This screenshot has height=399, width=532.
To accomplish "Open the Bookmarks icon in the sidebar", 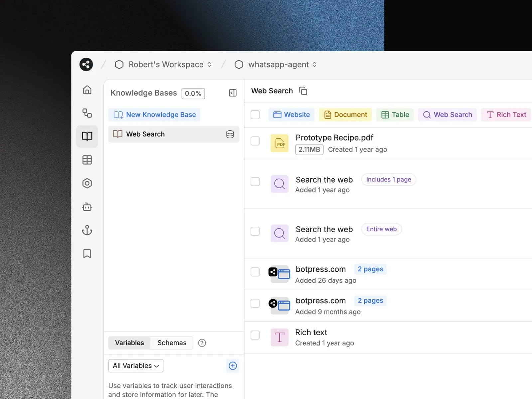I will [x=87, y=253].
